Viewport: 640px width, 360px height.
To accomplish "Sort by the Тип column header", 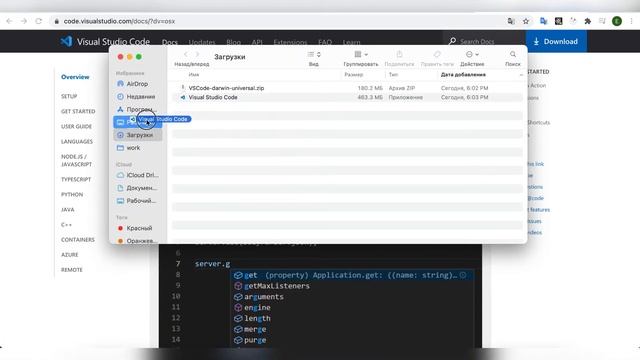I will (393, 75).
